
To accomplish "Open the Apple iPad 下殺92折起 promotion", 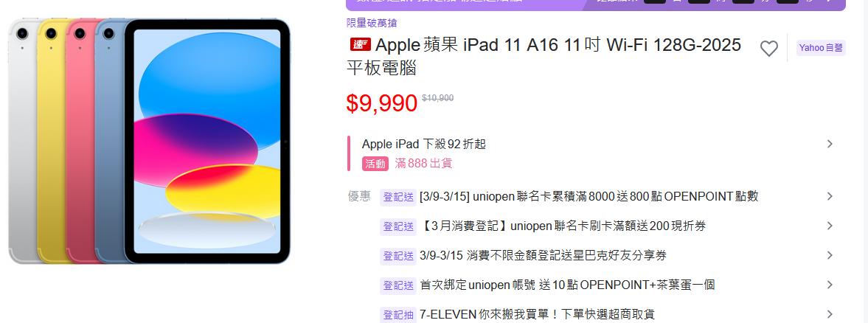I will [x=423, y=145].
